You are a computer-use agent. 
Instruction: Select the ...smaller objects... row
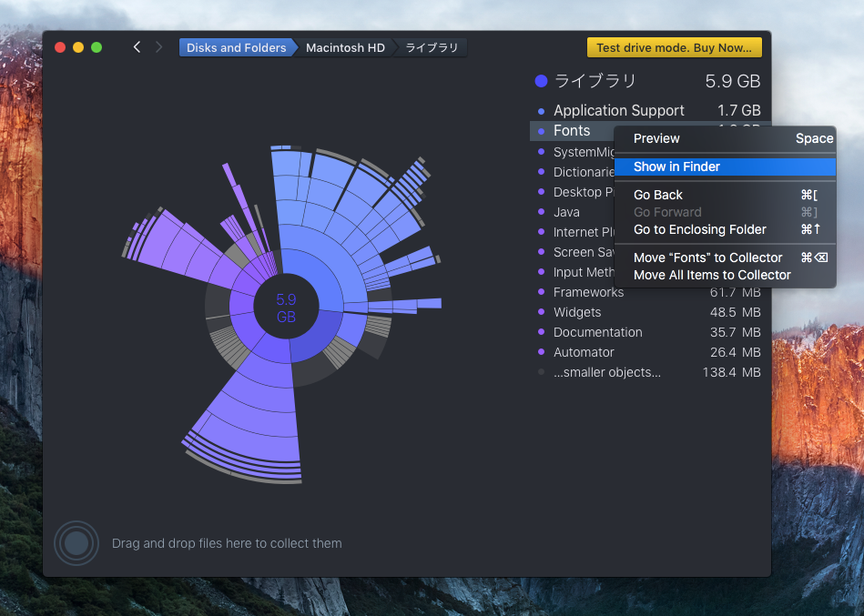[x=650, y=372]
